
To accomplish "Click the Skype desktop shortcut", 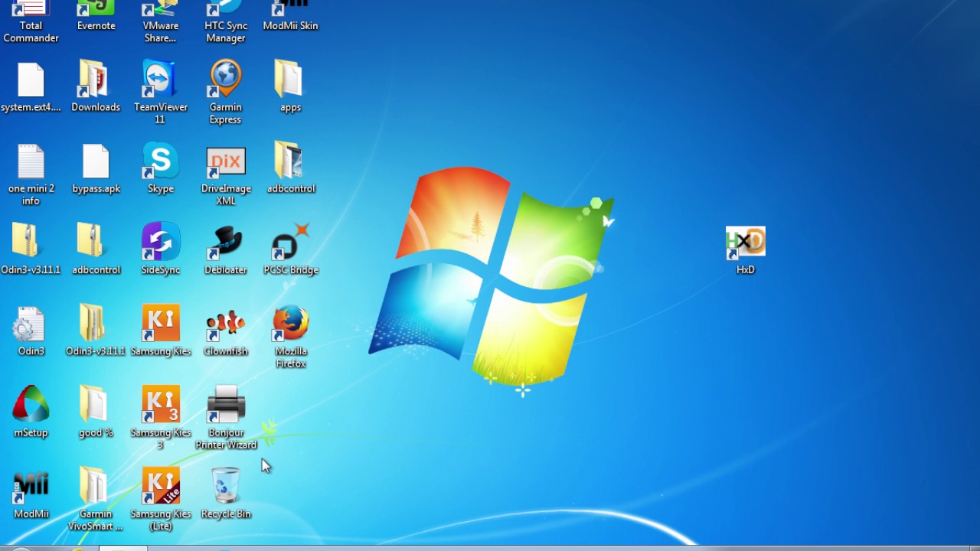I will [x=161, y=168].
